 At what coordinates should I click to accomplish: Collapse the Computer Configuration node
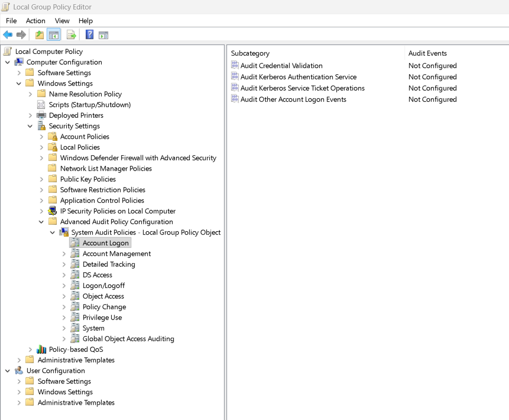8,62
